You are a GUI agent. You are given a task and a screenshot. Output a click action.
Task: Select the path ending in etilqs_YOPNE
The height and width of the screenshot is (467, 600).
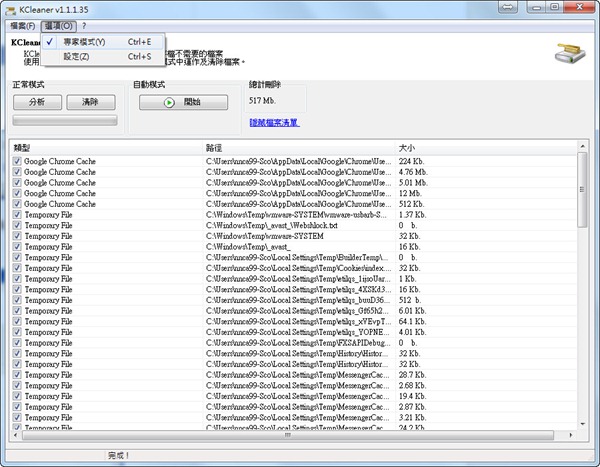[298, 332]
